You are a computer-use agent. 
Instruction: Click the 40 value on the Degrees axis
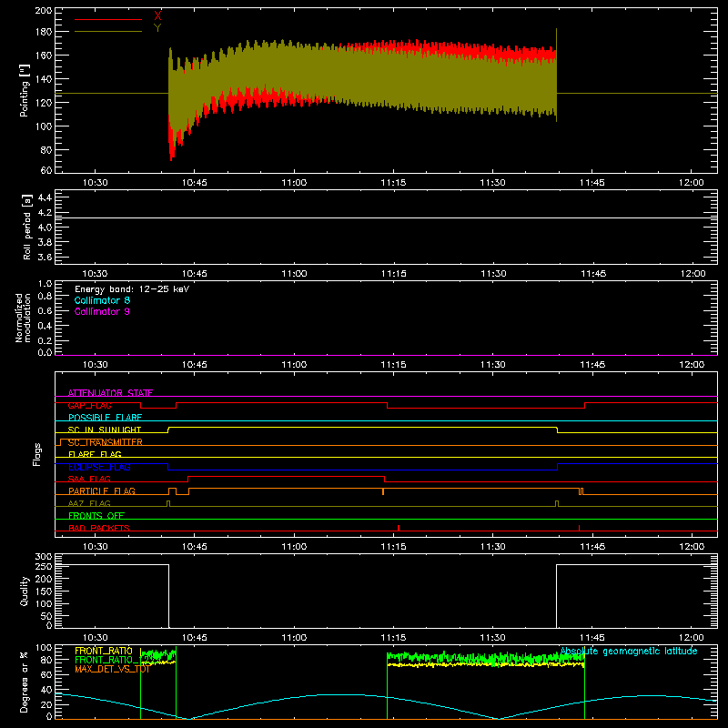click(x=47, y=690)
